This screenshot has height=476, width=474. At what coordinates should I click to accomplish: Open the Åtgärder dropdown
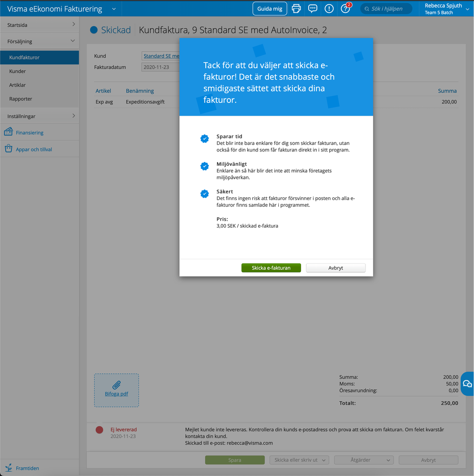(364, 460)
